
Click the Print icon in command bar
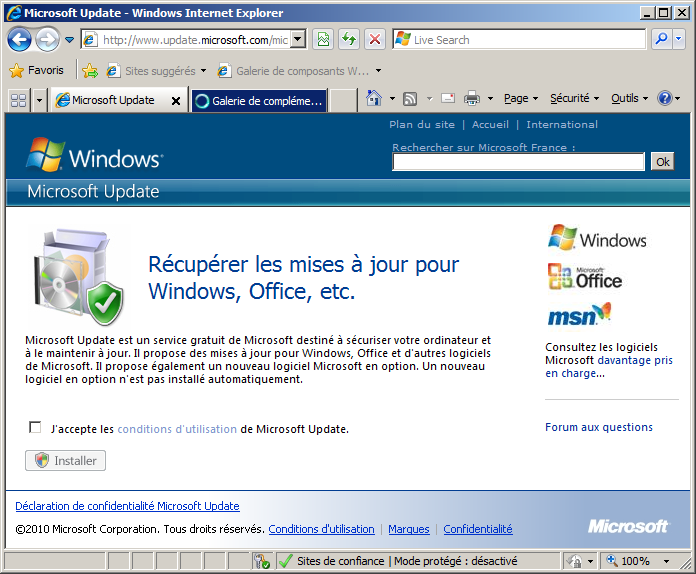[472, 99]
